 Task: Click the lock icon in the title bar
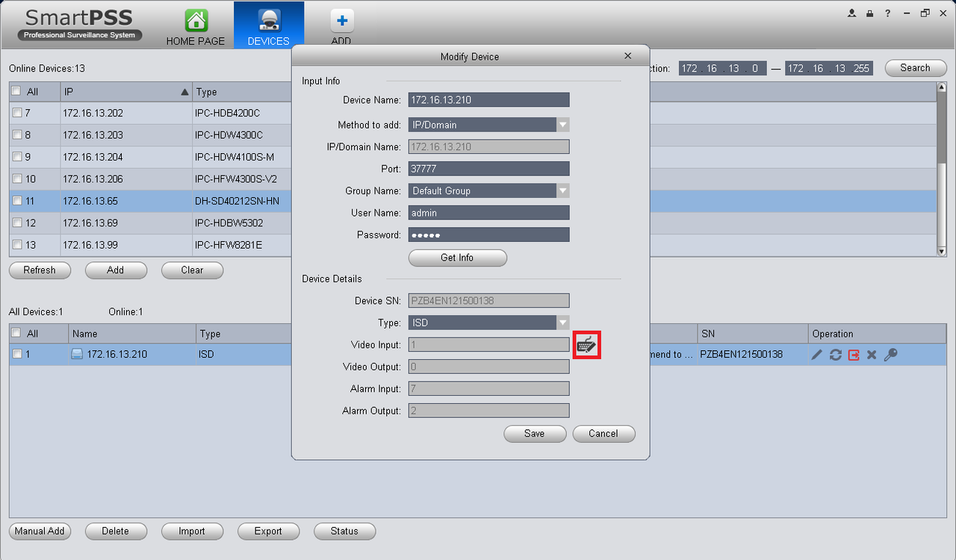click(x=869, y=13)
